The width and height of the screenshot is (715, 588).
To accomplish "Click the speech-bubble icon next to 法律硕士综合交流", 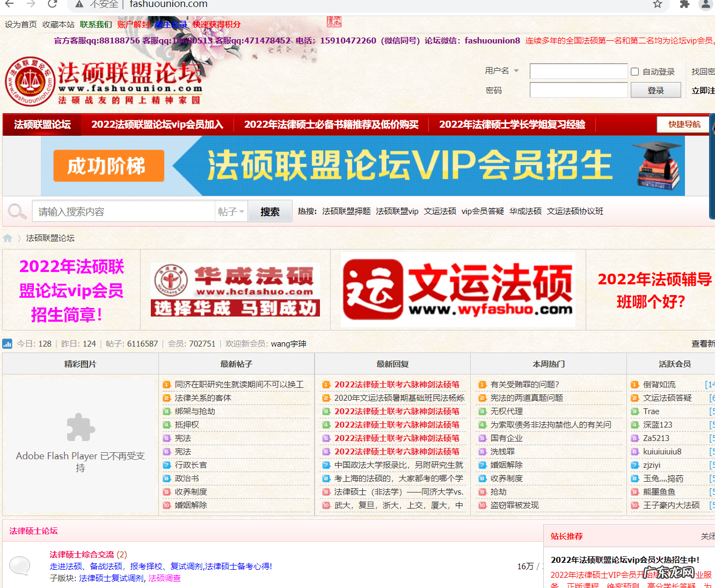I will (20, 566).
